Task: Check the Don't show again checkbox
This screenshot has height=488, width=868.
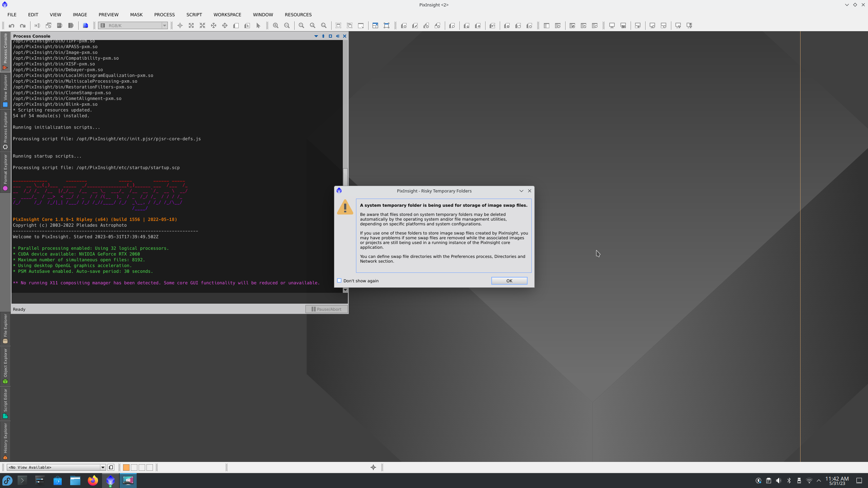Action: pyautogui.click(x=339, y=281)
